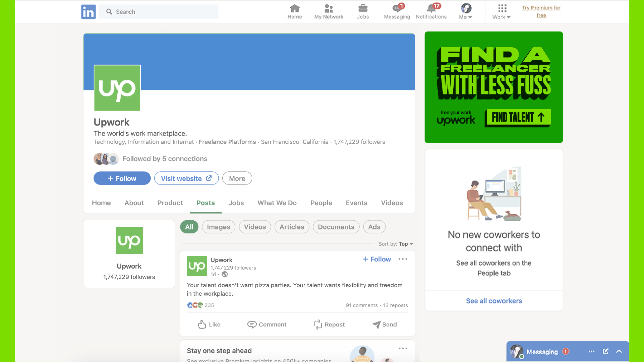This screenshot has height=362, width=644.
Task: Click the compose message icon
Action: 605,351
